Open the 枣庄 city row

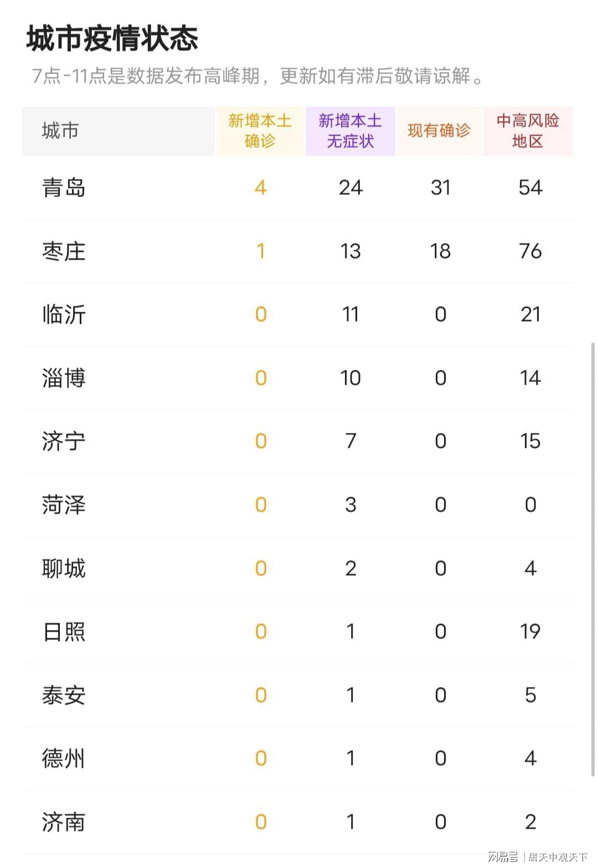(x=64, y=251)
